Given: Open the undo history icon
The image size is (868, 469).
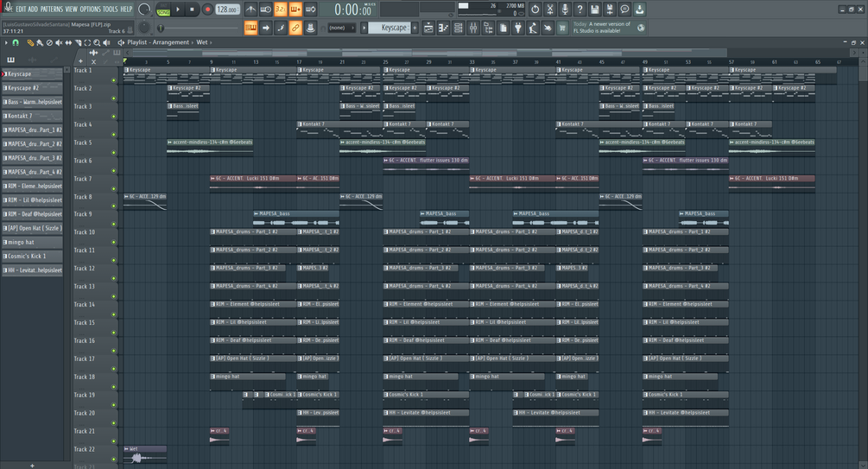Looking at the screenshot, I should [535, 10].
